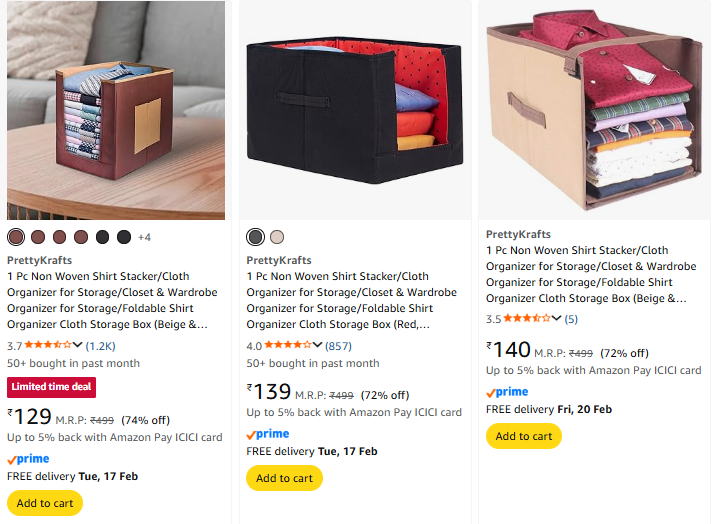The image size is (715, 524).
Task: Open the beige shirt stacker product image
Action: pos(595,110)
